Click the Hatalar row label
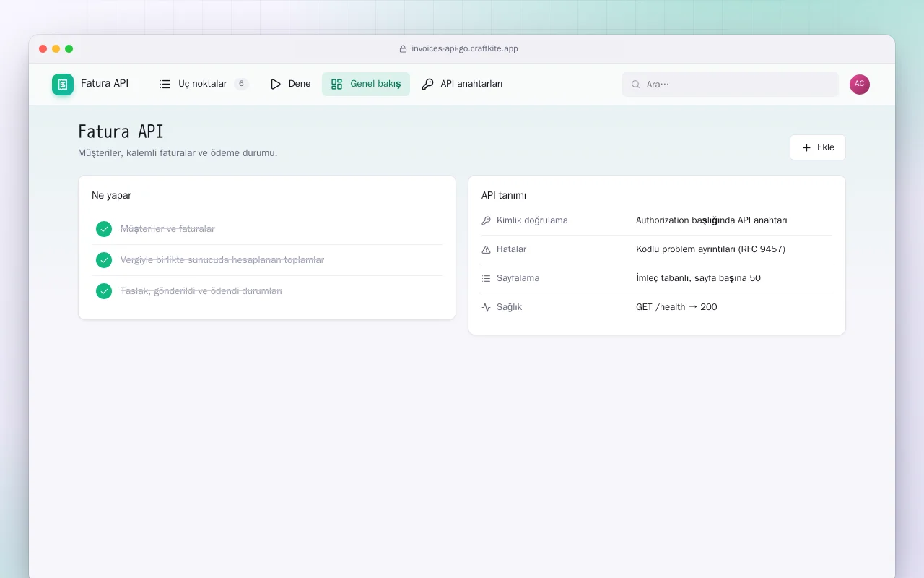 pos(511,249)
